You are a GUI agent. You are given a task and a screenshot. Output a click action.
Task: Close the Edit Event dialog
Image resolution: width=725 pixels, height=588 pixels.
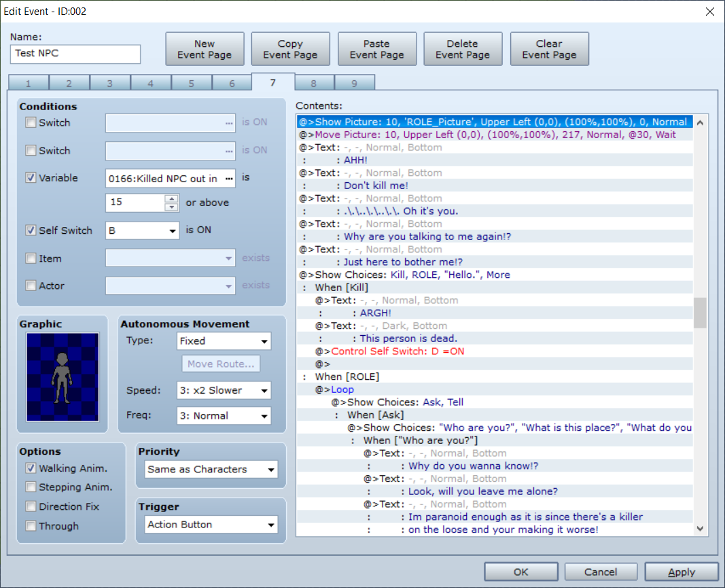point(710,12)
